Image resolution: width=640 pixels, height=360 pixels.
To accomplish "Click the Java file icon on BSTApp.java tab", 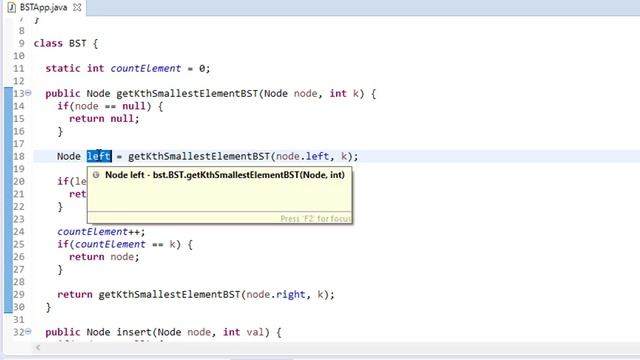I will pos(11,7).
